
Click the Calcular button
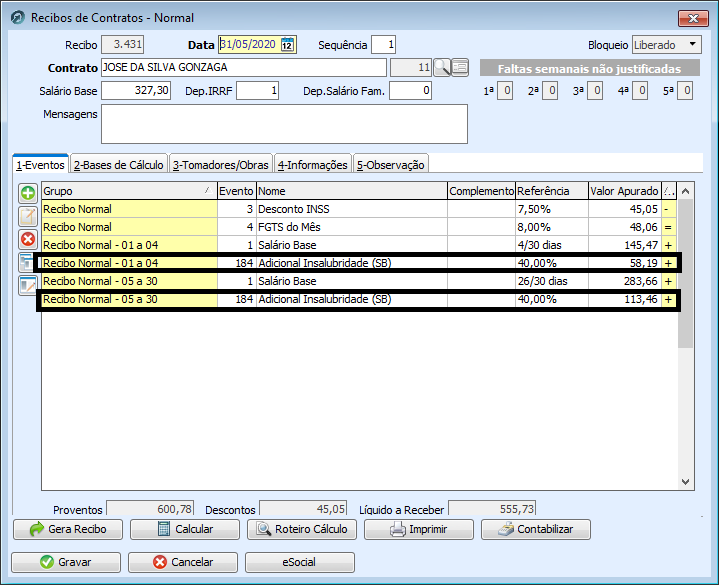click(185, 529)
